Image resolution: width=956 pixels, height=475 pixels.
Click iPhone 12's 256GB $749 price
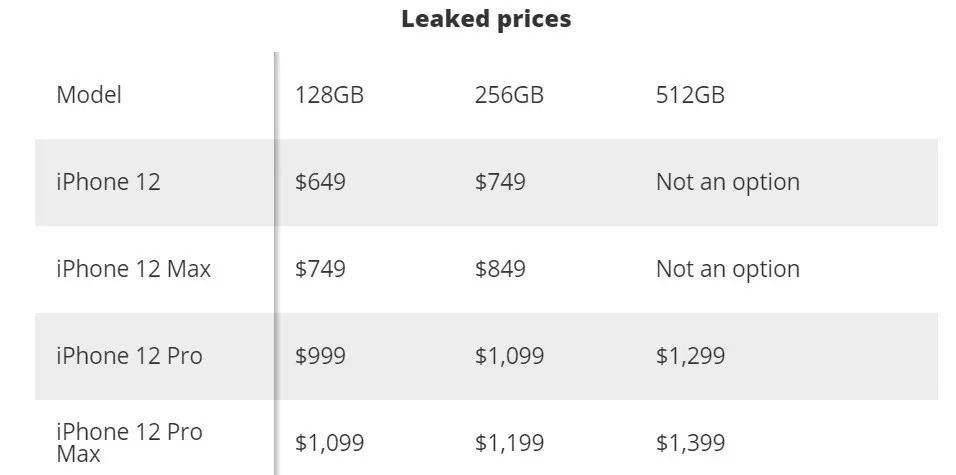[x=500, y=182]
